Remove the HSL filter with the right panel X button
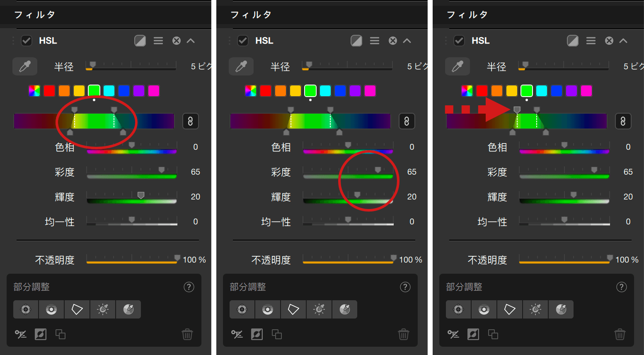 pos(609,41)
